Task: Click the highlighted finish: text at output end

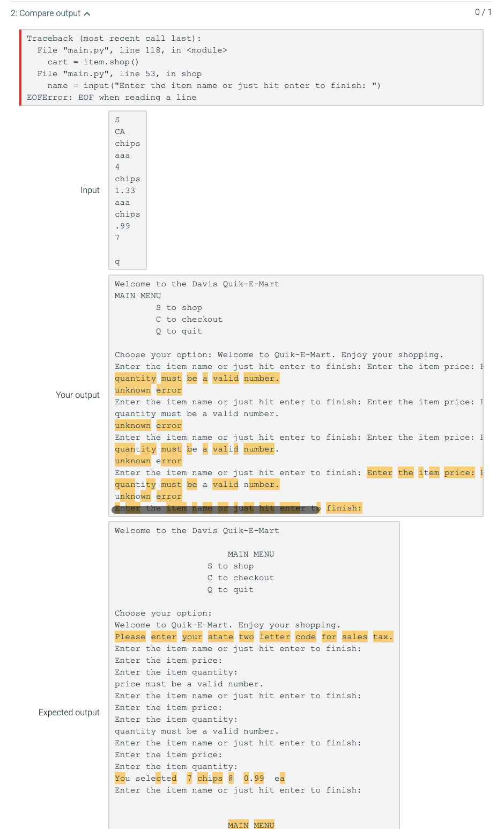Action: 344,508
